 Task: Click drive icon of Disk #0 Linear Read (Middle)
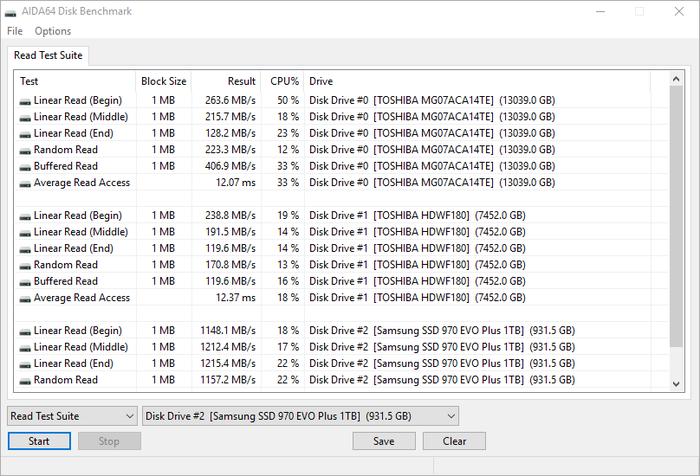click(x=25, y=118)
